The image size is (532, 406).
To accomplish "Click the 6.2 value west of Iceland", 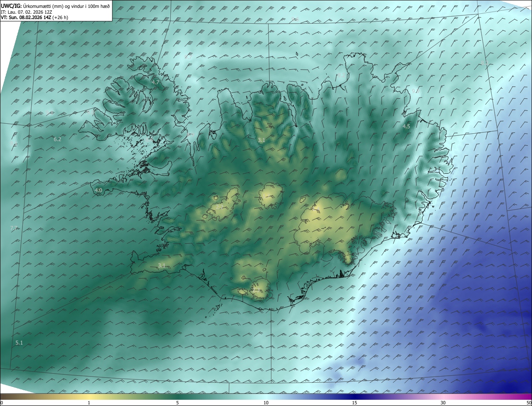I will 57,139.
